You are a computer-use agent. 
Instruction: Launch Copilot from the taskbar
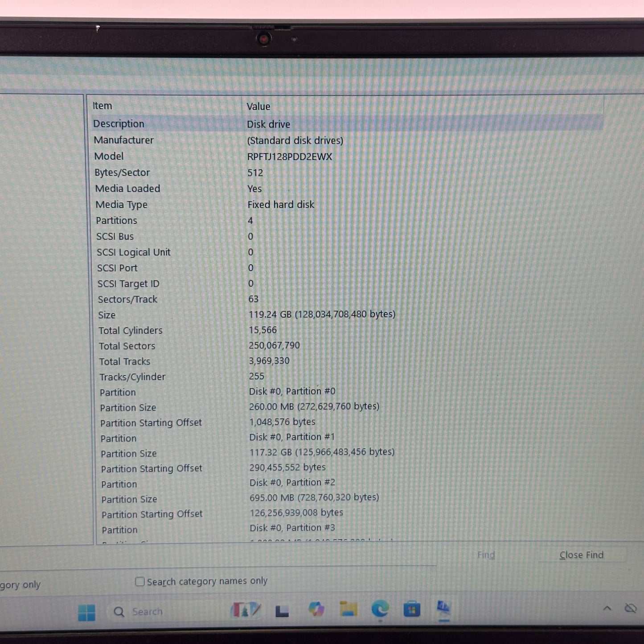point(316,609)
